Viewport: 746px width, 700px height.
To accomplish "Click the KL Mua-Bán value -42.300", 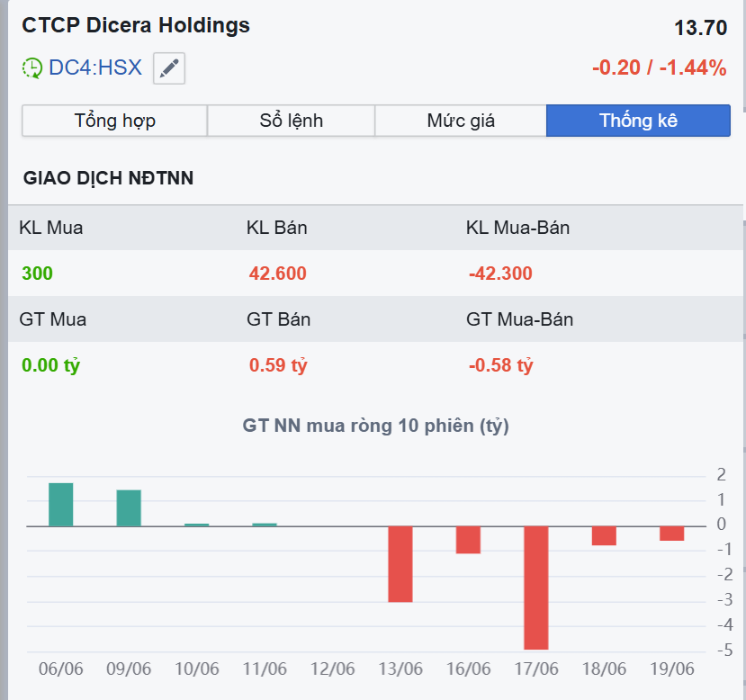I will [x=499, y=274].
